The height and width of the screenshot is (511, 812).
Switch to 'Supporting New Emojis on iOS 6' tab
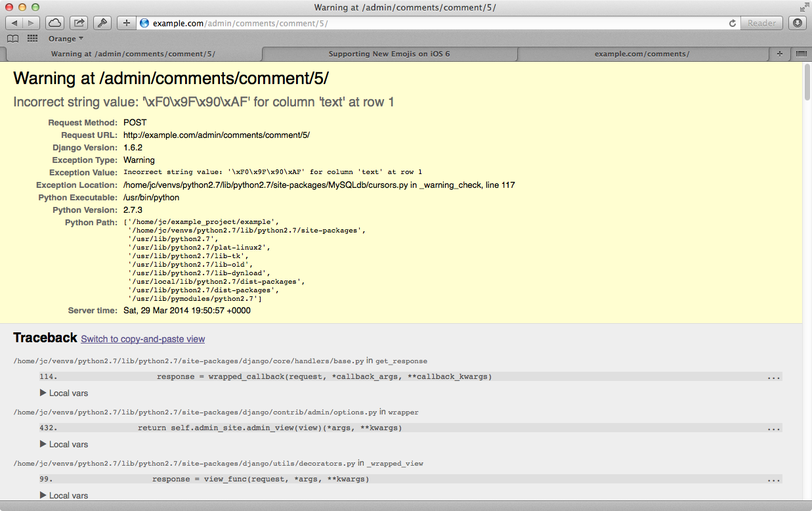pos(389,54)
